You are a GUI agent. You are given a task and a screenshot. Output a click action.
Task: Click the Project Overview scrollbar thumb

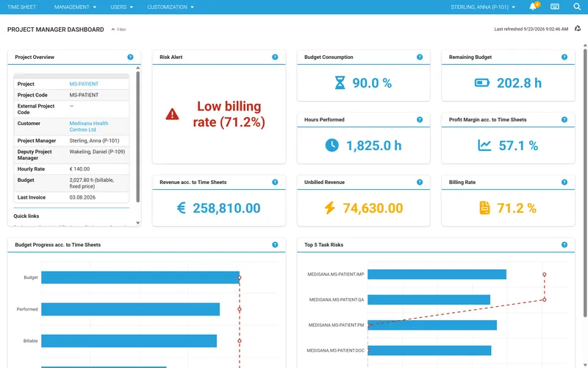[137, 137]
